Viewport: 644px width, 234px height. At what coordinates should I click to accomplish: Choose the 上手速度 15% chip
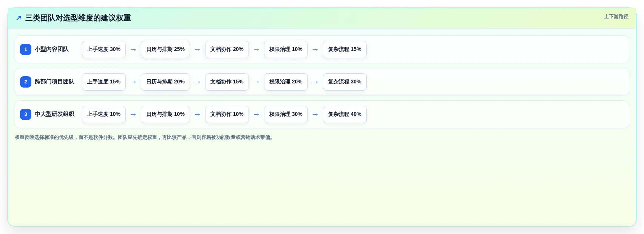pyautogui.click(x=104, y=82)
